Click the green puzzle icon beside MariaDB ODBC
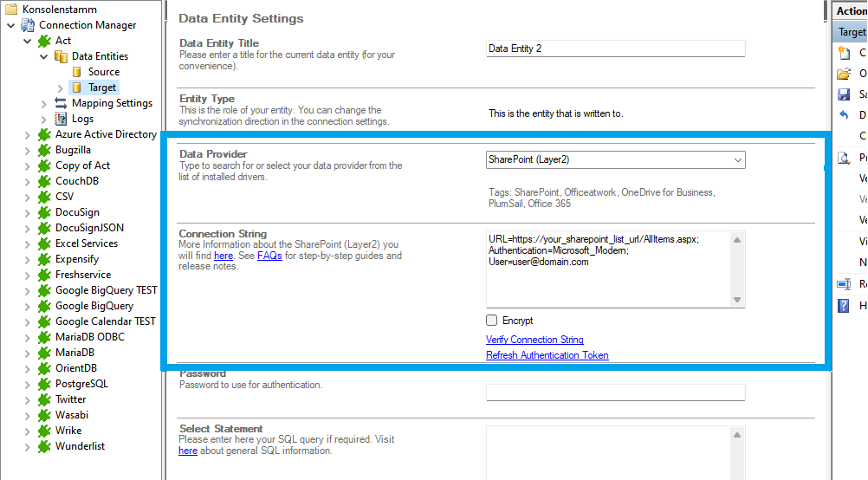868x480 pixels. click(x=44, y=337)
